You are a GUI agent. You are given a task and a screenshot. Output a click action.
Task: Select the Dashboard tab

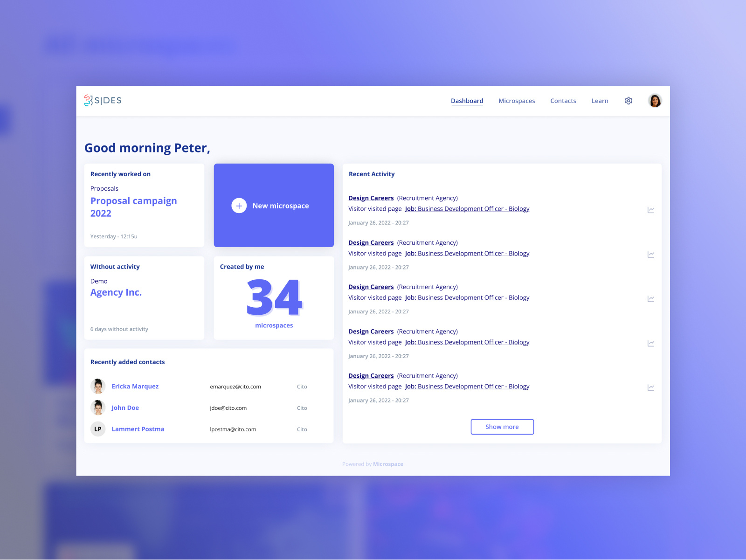tap(467, 101)
